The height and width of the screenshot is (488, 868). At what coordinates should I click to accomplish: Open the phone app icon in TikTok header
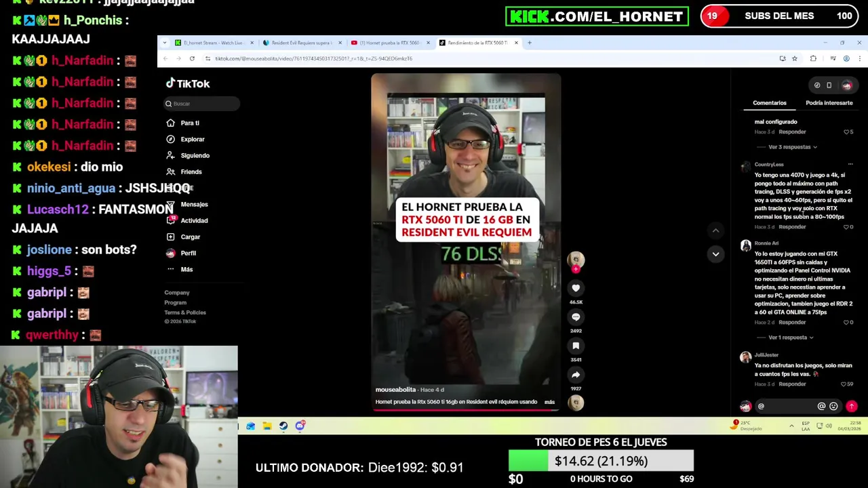(x=829, y=85)
